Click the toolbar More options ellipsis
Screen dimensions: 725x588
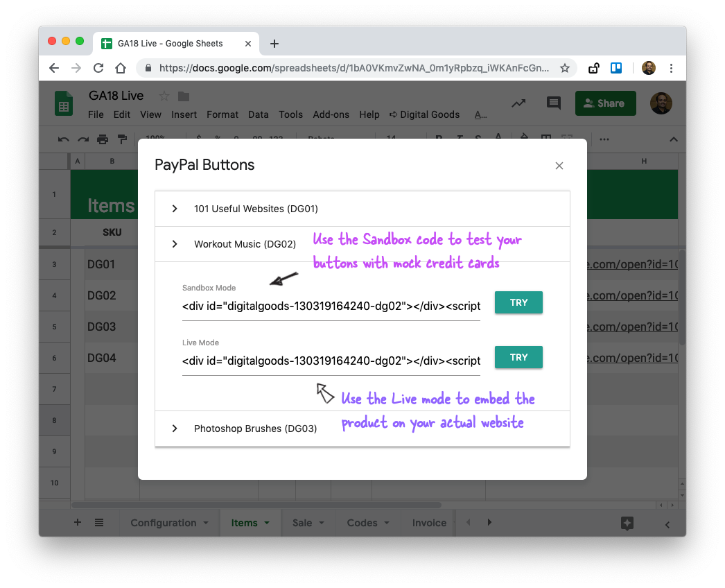[x=605, y=141]
